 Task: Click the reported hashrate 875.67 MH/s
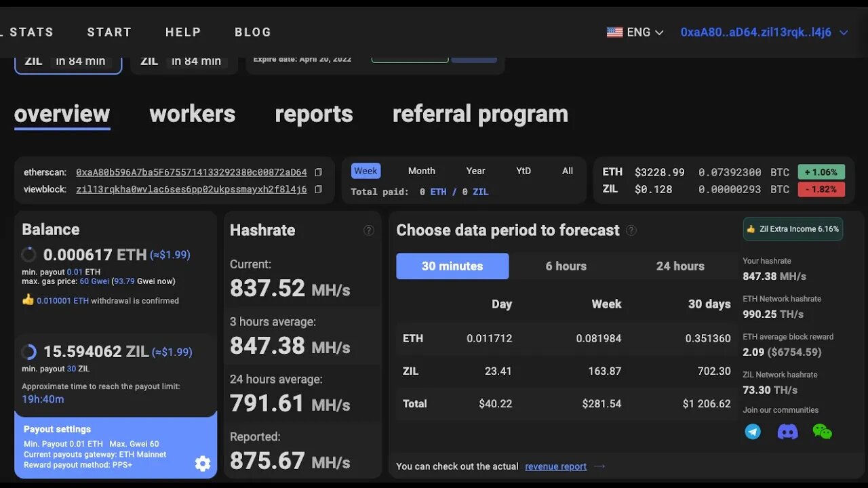tap(290, 461)
